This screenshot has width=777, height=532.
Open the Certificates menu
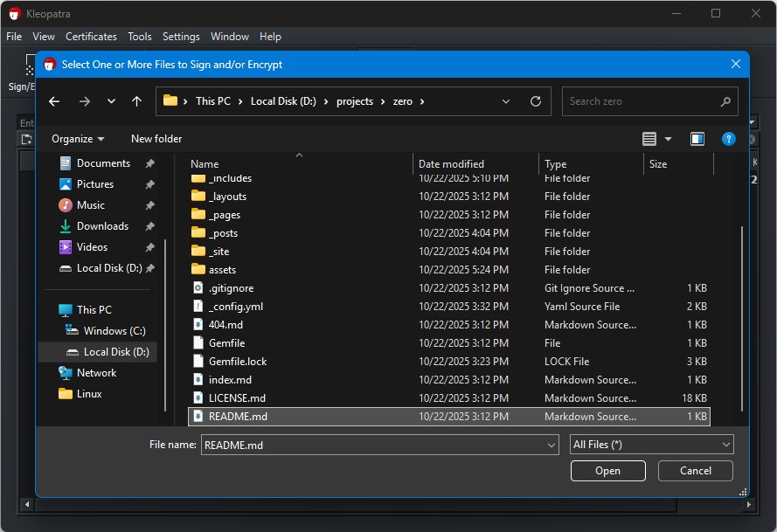pos(91,37)
